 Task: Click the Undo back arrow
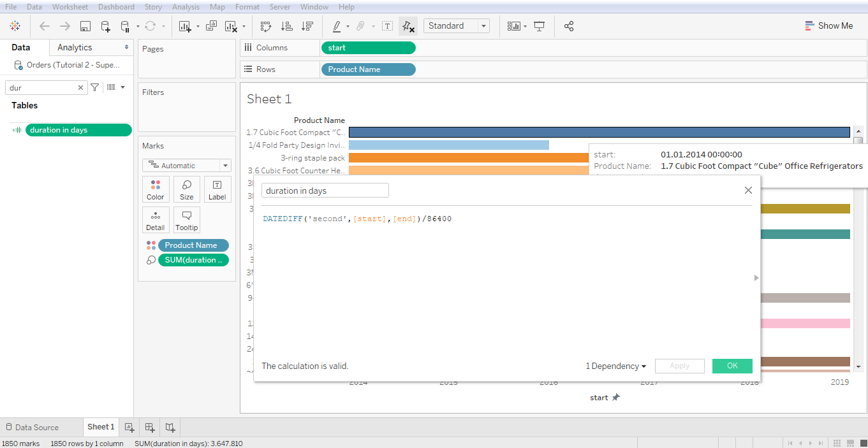click(45, 26)
